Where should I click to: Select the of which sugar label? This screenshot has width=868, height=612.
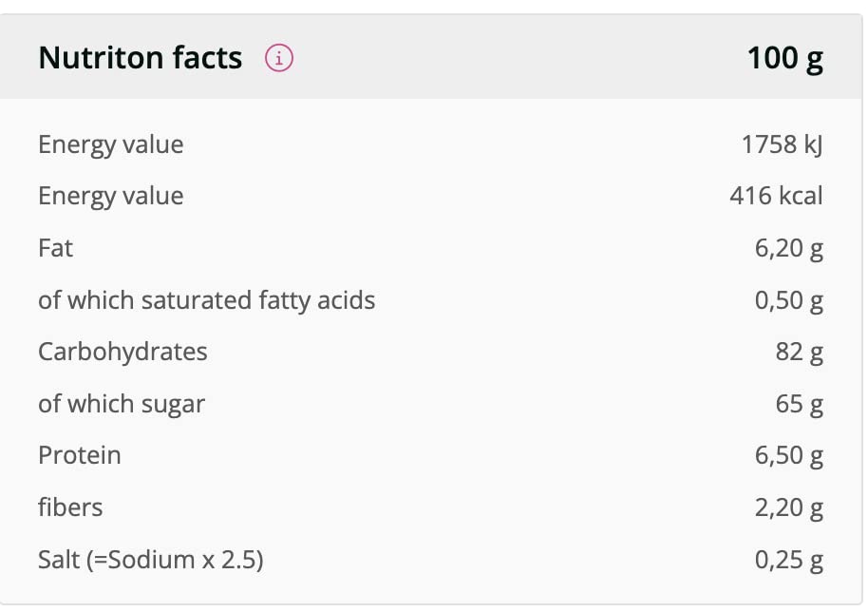pos(122,404)
